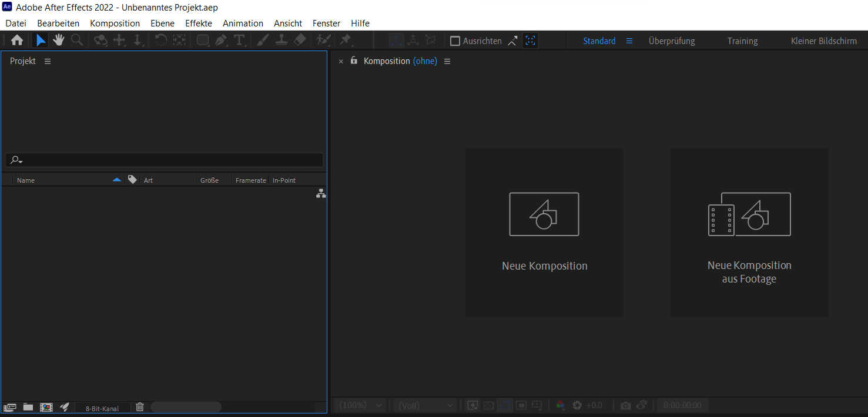Click the Projekt panel horizontal scrollbar
Image resolution: width=868 pixels, height=417 pixels.
pos(186,407)
